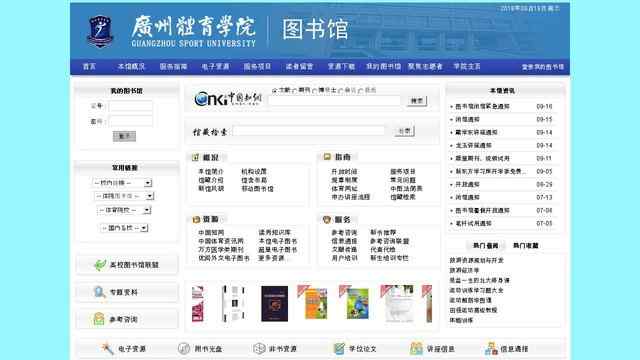The width and height of the screenshot is (640, 360).
Task: Open the 田径运动高级教程 entry
Action: coord(473,310)
